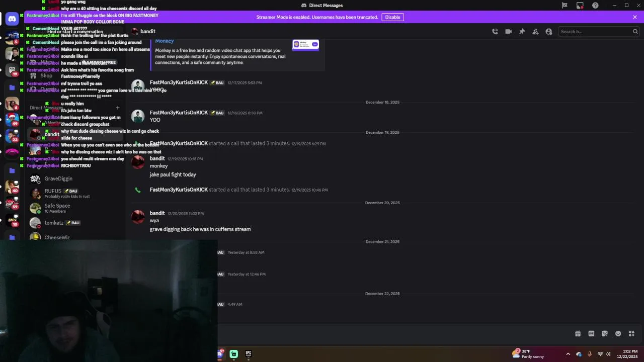
Task: Expand the folder above the badge 6 server
Action: click(12, 87)
